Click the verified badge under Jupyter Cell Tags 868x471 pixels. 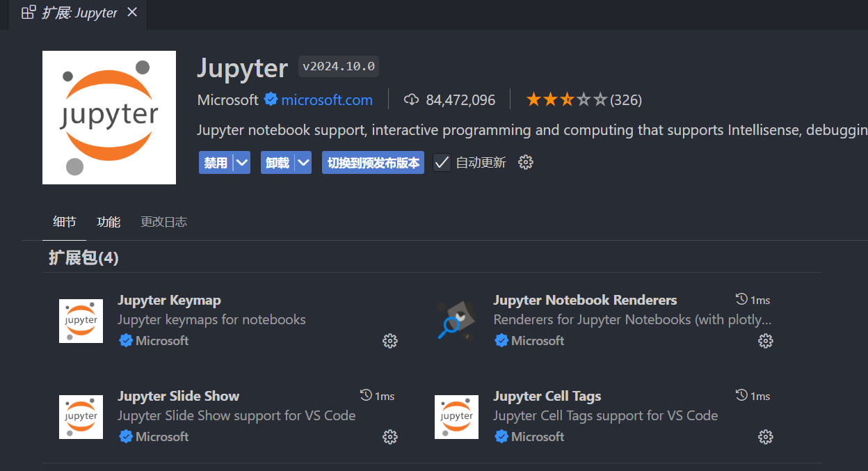tap(501, 436)
